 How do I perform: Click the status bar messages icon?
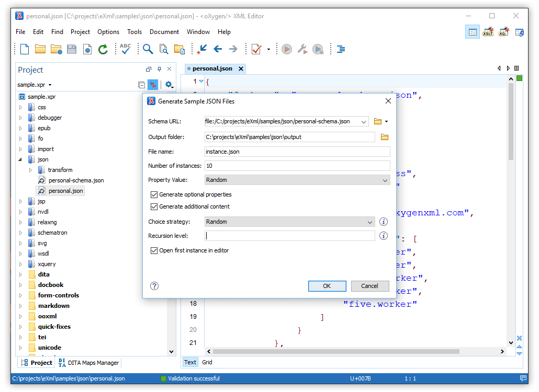point(523,378)
